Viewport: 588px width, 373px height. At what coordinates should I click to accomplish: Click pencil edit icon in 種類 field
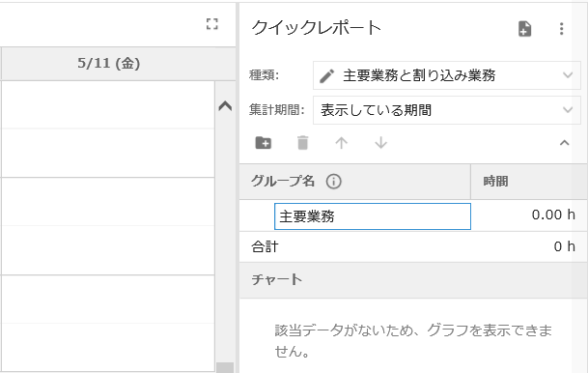coord(326,75)
